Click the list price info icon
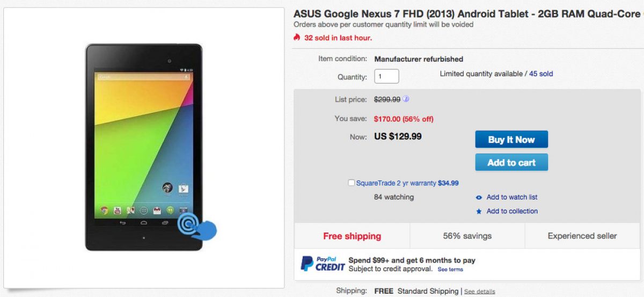 tap(406, 99)
